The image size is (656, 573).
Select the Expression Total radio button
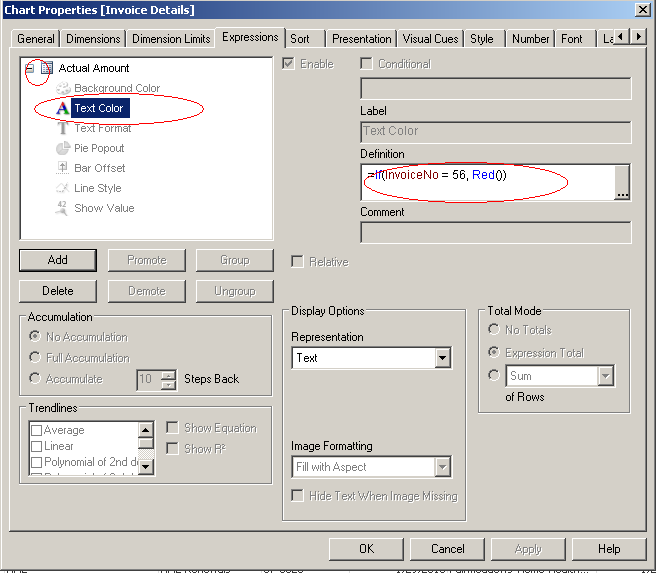[494, 353]
